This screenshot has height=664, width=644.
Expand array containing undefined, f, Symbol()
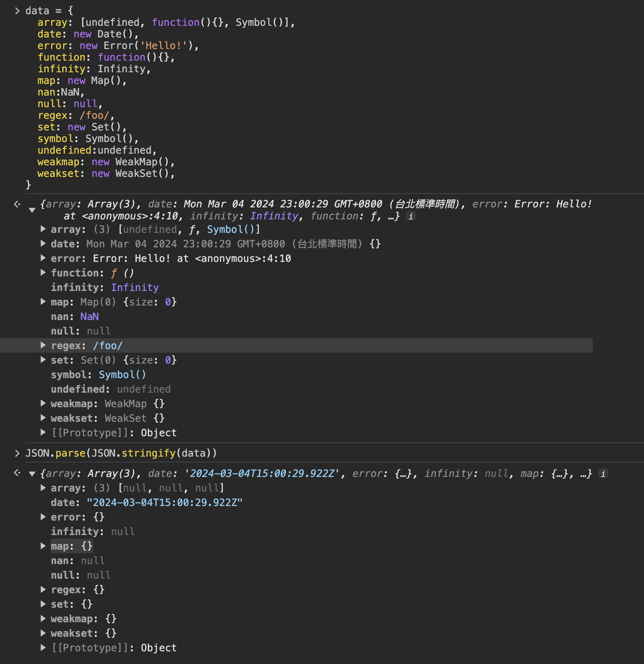pos(43,229)
